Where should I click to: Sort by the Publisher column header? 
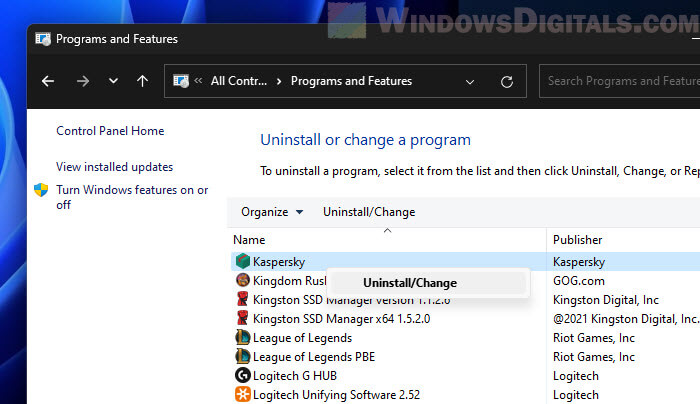[x=578, y=240]
